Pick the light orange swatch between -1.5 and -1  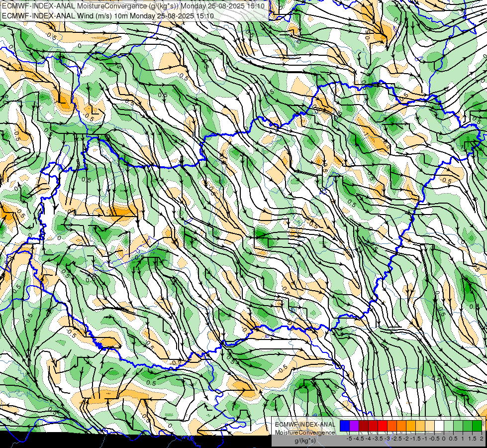coord(420,426)
